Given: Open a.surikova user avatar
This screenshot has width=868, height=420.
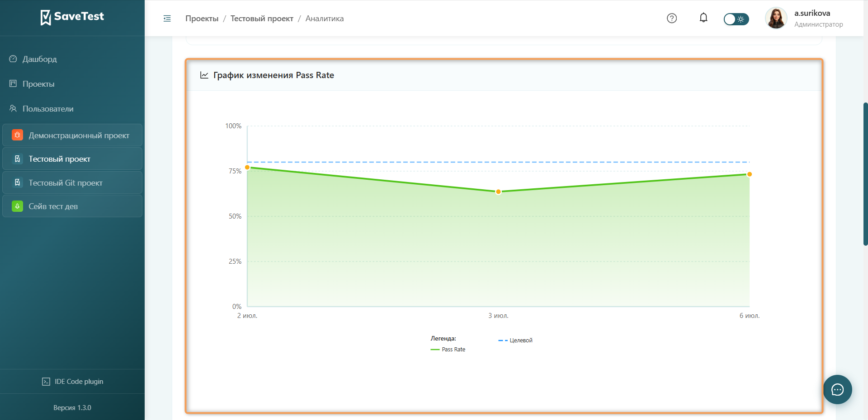Looking at the screenshot, I should pyautogui.click(x=776, y=18).
